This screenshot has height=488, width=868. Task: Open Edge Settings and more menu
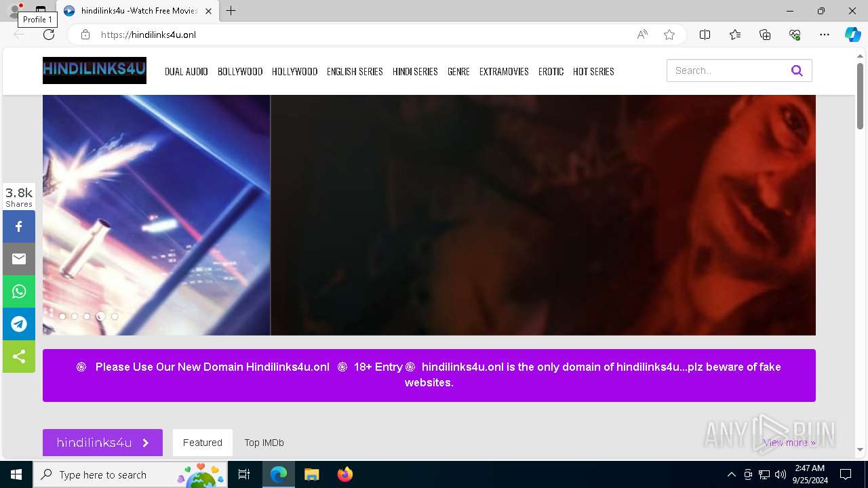(x=825, y=35)
